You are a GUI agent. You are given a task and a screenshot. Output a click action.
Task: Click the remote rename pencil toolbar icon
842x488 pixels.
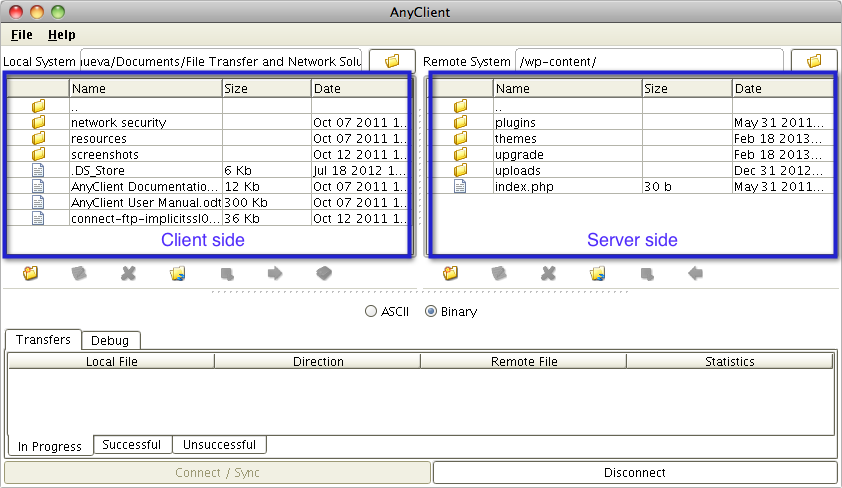tap(499, 273)
